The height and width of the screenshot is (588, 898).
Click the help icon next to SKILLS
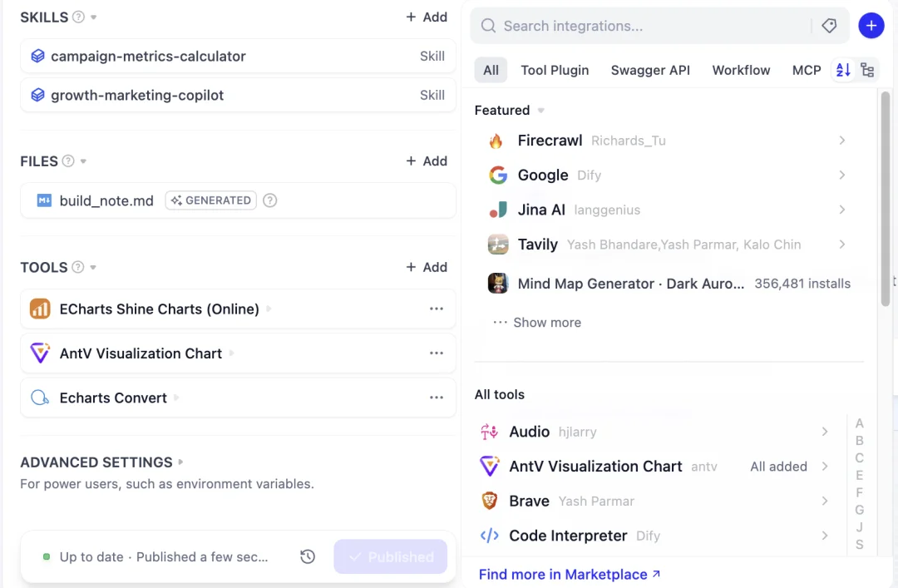(x=78, y=17)
